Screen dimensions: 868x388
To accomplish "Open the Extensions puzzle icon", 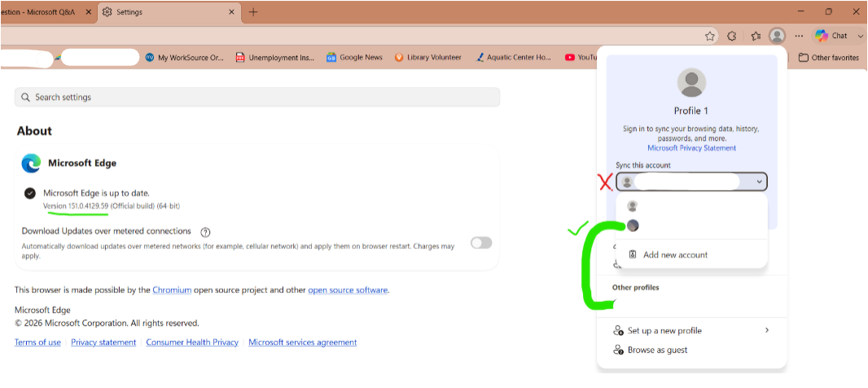I will 731,36.
